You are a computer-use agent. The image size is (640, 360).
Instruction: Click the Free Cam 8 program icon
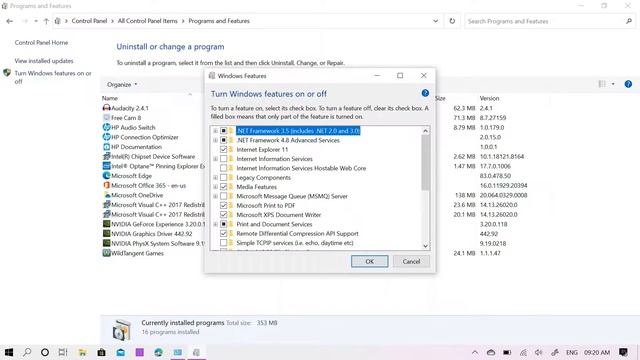point(107,118)
